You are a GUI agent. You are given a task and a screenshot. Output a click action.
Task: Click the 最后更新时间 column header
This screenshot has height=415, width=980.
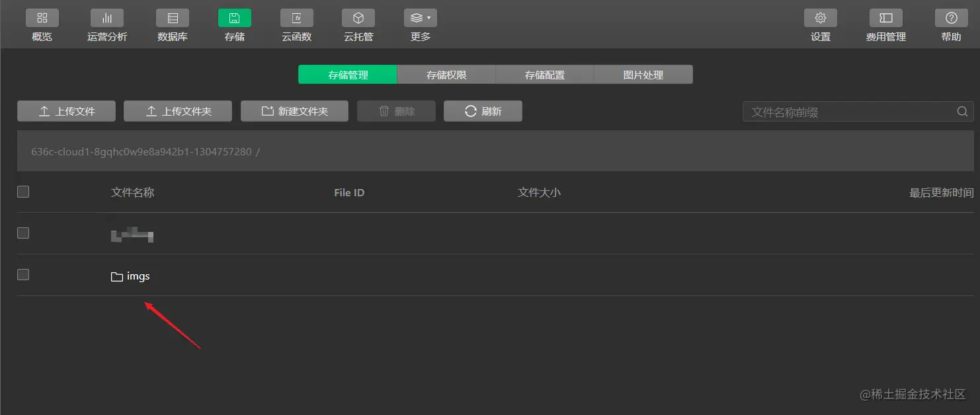point(941,192)
